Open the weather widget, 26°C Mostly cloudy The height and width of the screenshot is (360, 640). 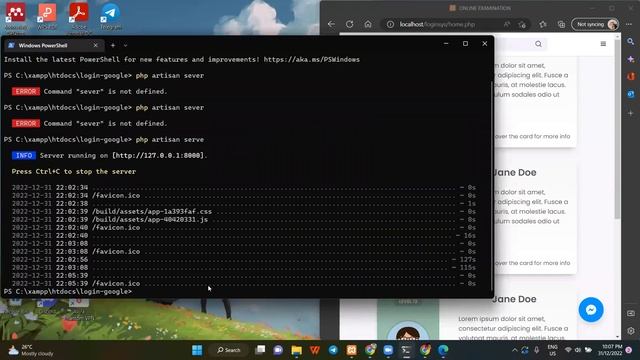click(31, 350)
